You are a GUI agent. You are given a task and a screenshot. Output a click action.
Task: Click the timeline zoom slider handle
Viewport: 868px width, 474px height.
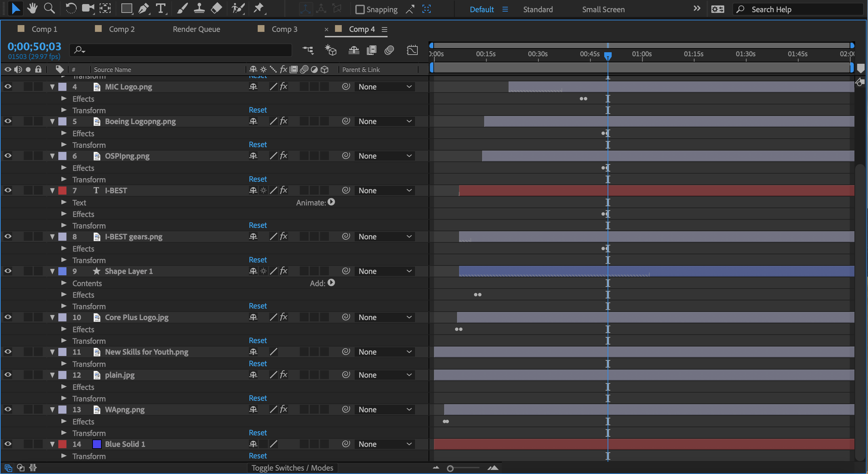click(450, 468)
